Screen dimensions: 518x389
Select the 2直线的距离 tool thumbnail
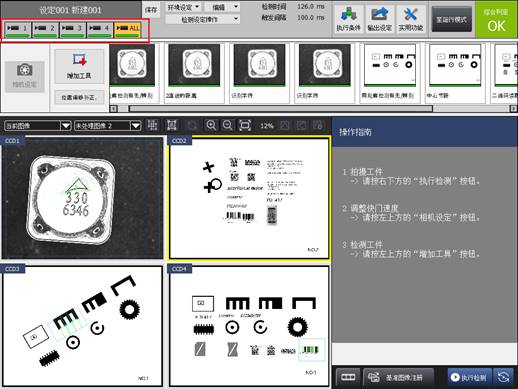(x=194, y=73)
